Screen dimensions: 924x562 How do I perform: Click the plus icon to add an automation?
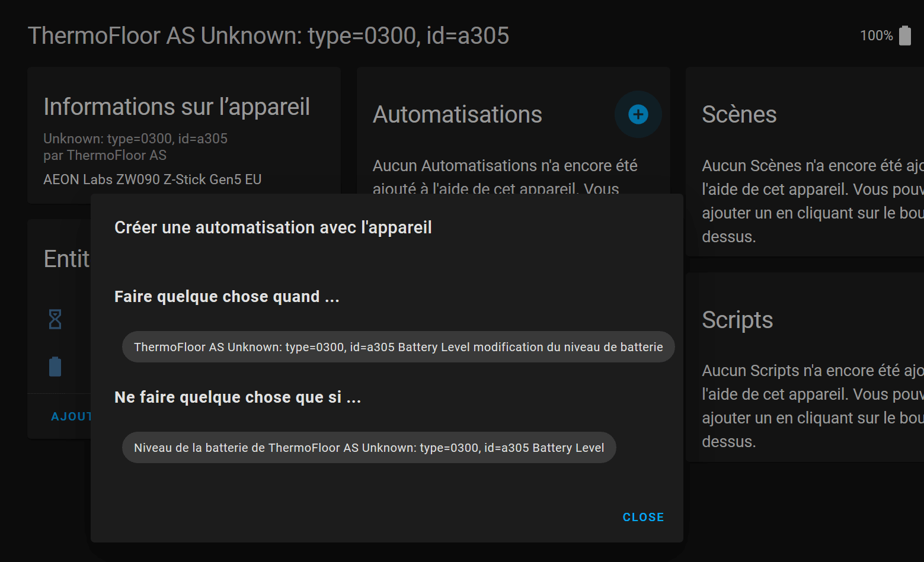[x=638, y=114]
